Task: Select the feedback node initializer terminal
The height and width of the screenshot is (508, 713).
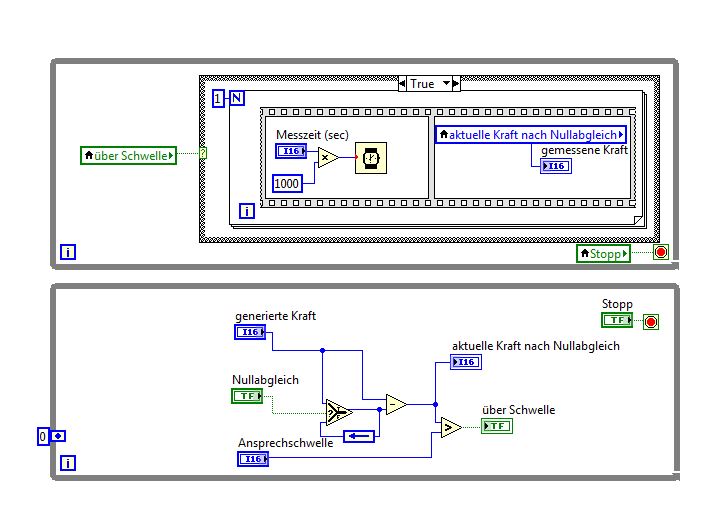Action: [x=58, y=436]
